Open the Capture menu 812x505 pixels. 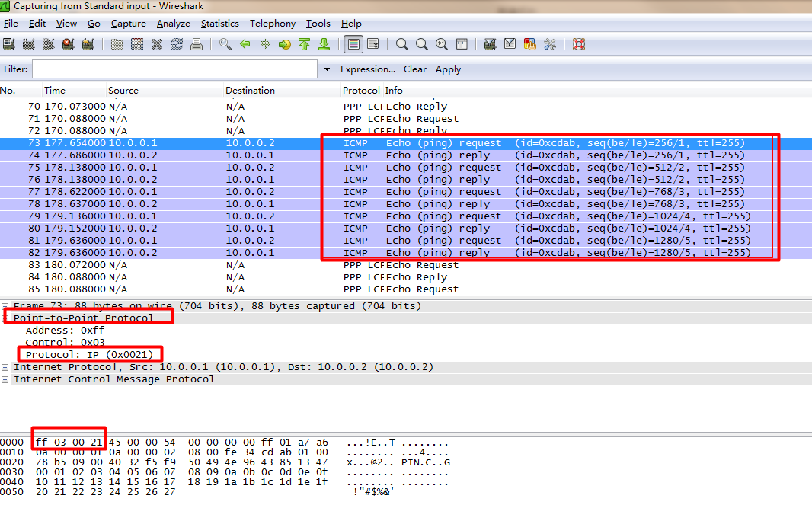pos(129,24)
